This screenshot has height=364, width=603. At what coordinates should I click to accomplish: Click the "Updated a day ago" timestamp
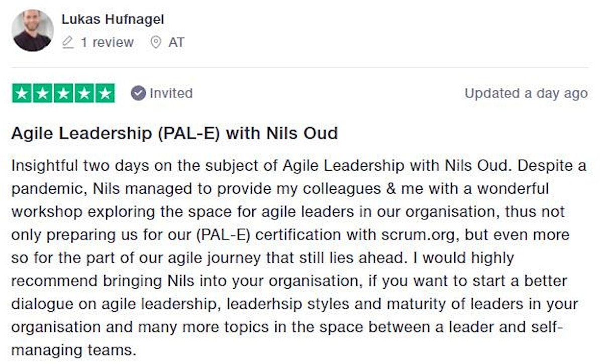pyautogui.click(x=526, y=93)
